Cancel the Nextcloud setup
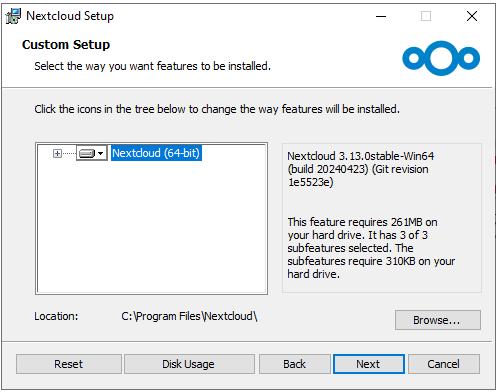 click(444, 364)
